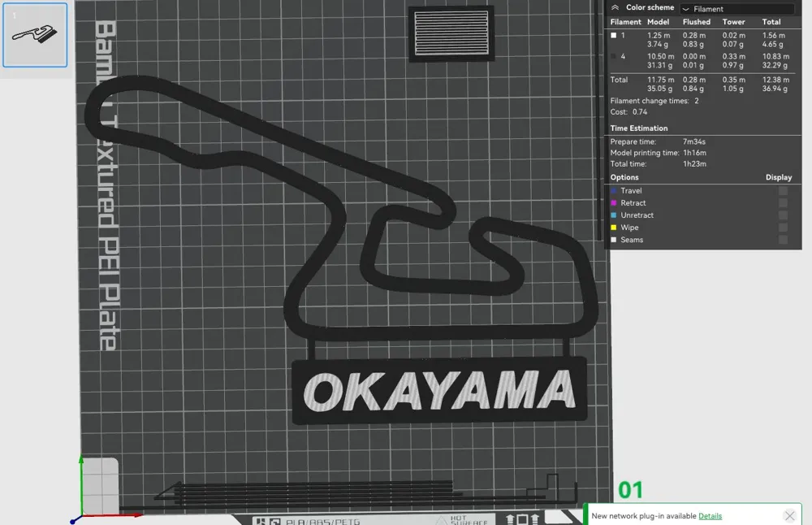Click the Filament change times value

tap(697, 101)
